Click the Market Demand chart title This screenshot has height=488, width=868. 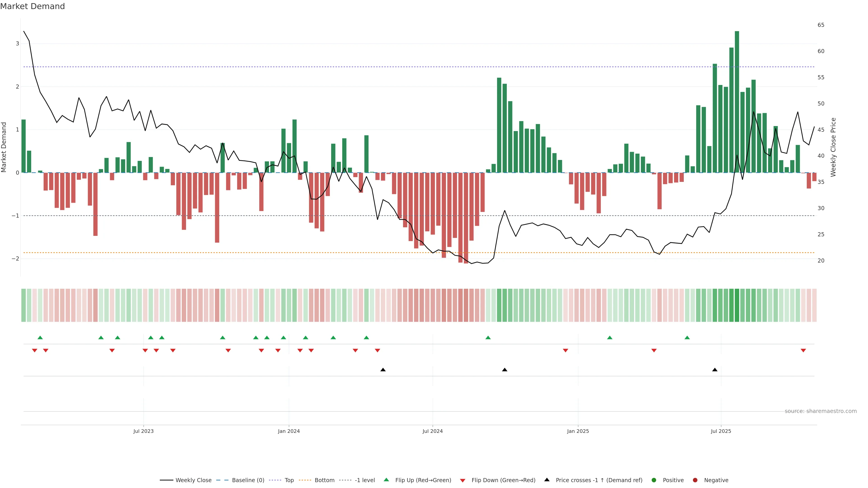click(x=32, y=6)
